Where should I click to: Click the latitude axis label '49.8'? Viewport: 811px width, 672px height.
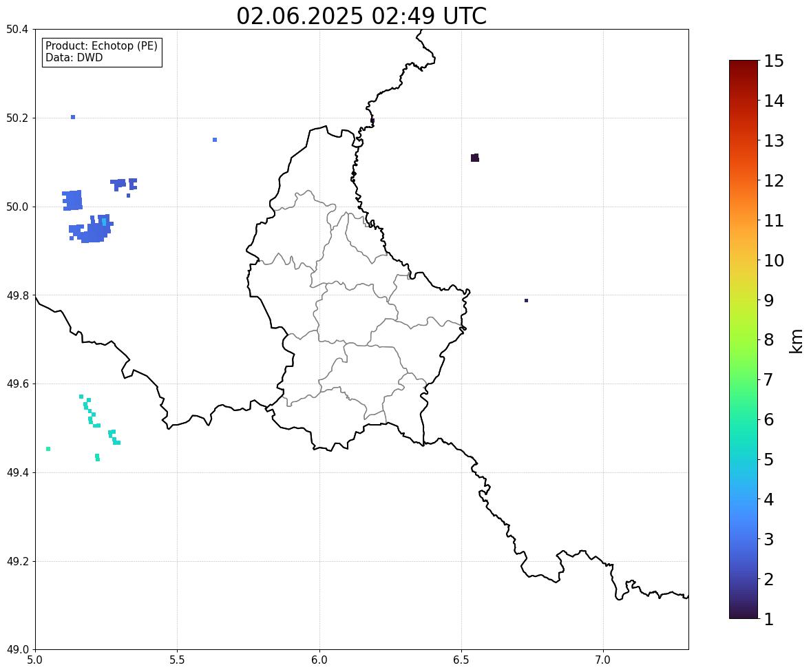(x=17, y=295)
